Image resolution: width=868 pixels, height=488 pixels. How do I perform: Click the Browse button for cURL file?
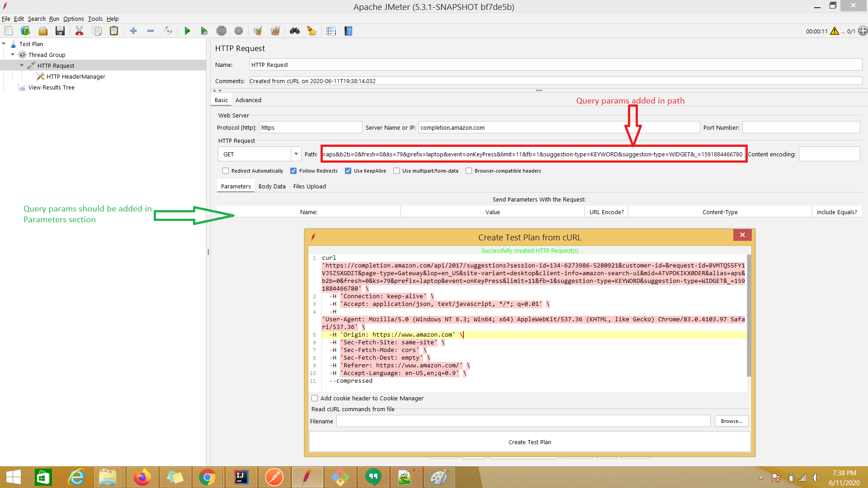731,421
